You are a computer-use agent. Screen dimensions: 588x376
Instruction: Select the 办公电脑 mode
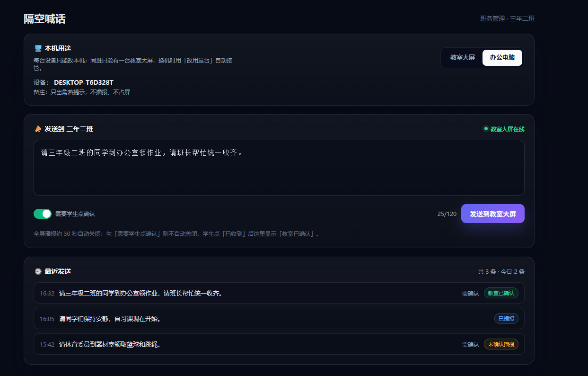point(502,57)
